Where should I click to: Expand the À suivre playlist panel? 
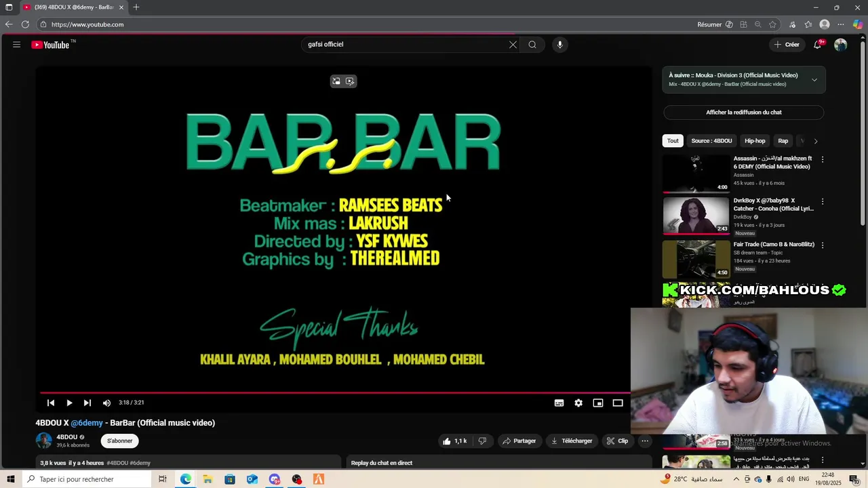(814, 80)
